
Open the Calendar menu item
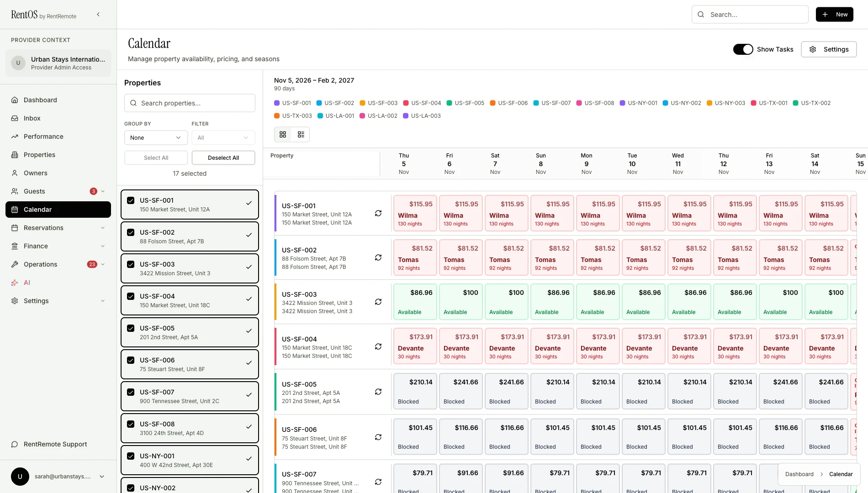58,210
